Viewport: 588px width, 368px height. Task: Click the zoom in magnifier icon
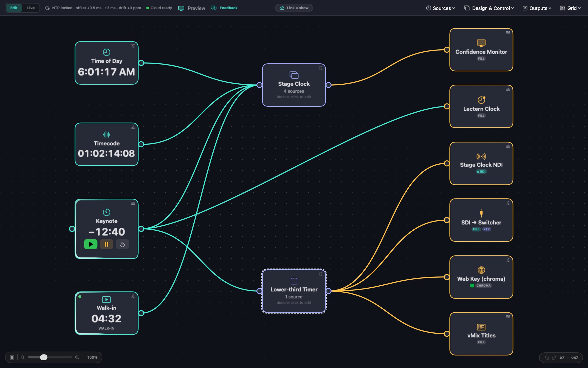(x=77, y=357)
